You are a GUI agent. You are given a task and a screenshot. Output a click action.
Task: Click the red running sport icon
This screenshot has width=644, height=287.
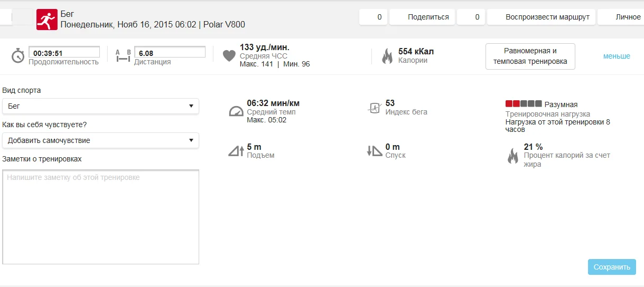46,20
